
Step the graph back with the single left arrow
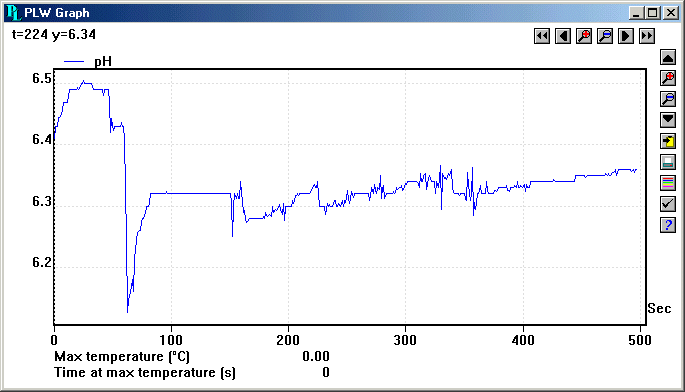[x=563, y=36]
